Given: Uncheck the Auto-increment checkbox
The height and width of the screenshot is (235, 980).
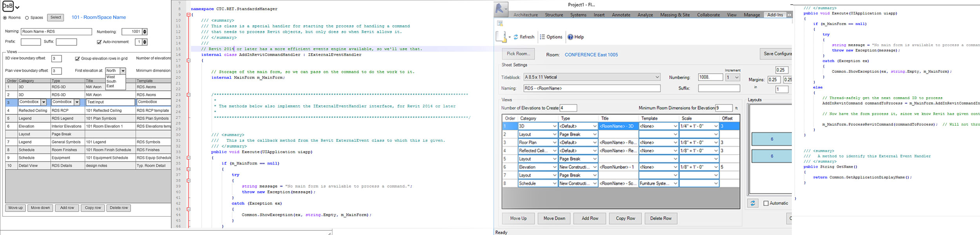Looking at the screenshot, I should coord(99,42).
